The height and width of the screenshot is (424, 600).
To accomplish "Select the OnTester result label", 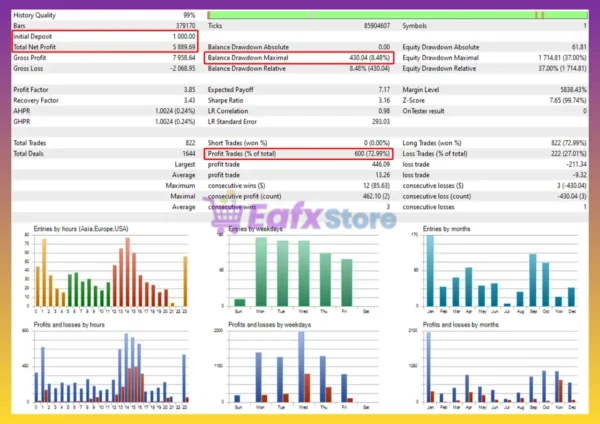I will pos(423,111).
